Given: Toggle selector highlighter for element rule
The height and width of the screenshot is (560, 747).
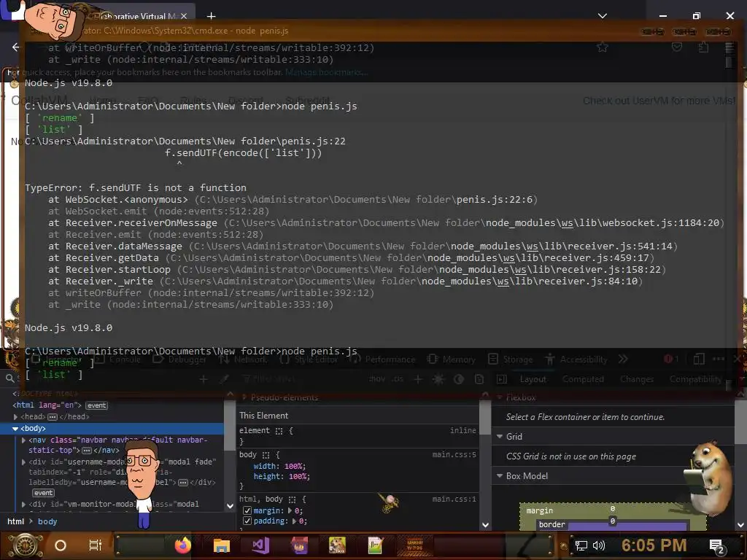Looking at the screenshot, I should pos(279,431).
